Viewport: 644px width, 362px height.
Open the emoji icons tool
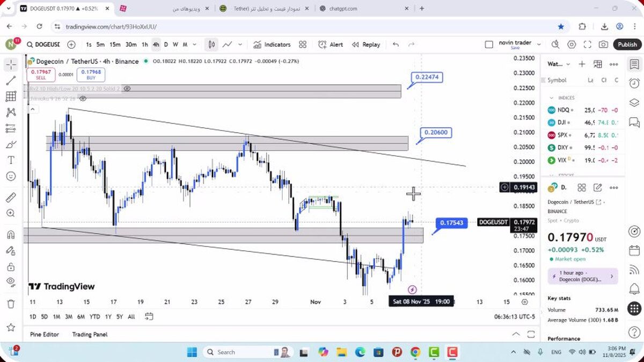pyautogui.click(x=11, y=176)
